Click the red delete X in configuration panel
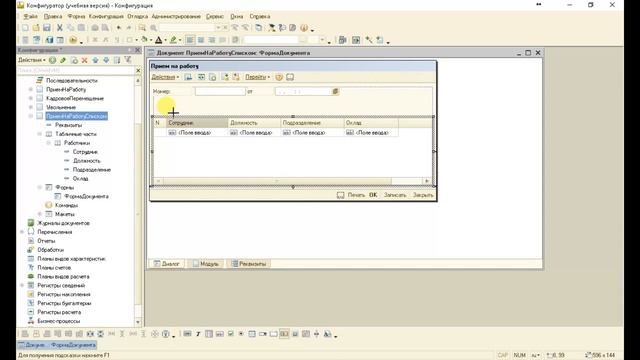 [84, 60]
